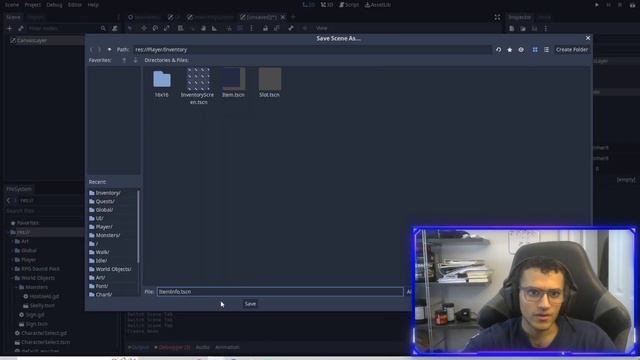Choose Scale mode in the canvas toolbar

tap(167, 28)
